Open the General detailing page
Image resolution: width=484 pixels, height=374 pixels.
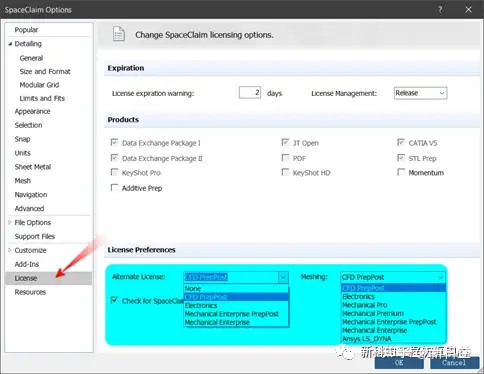point(31,58)
